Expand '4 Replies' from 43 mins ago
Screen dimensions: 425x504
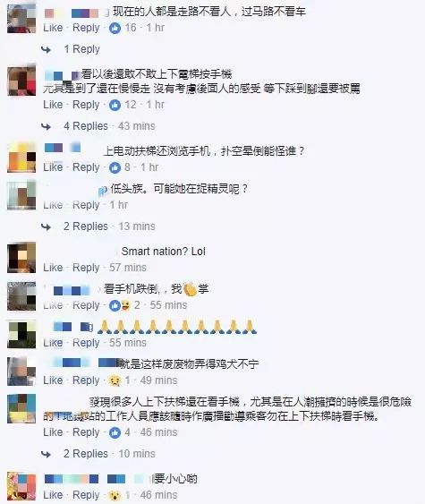86,126
